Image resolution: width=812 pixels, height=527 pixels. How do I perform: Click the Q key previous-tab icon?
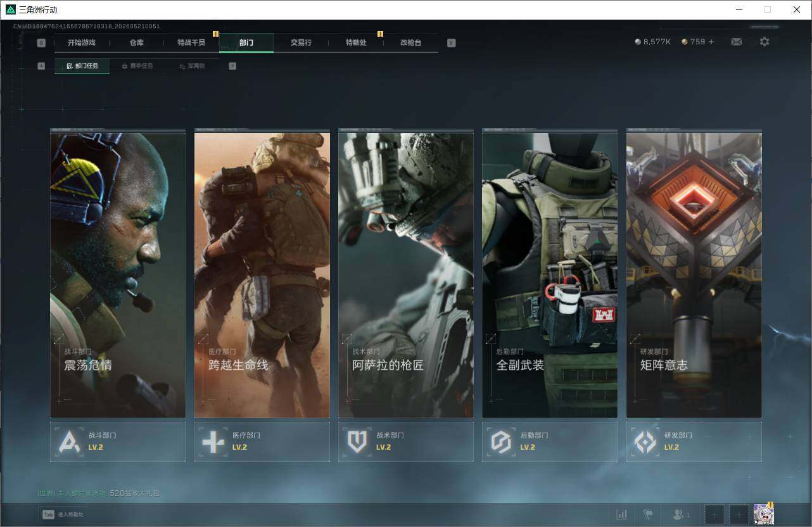pos(41,43)
